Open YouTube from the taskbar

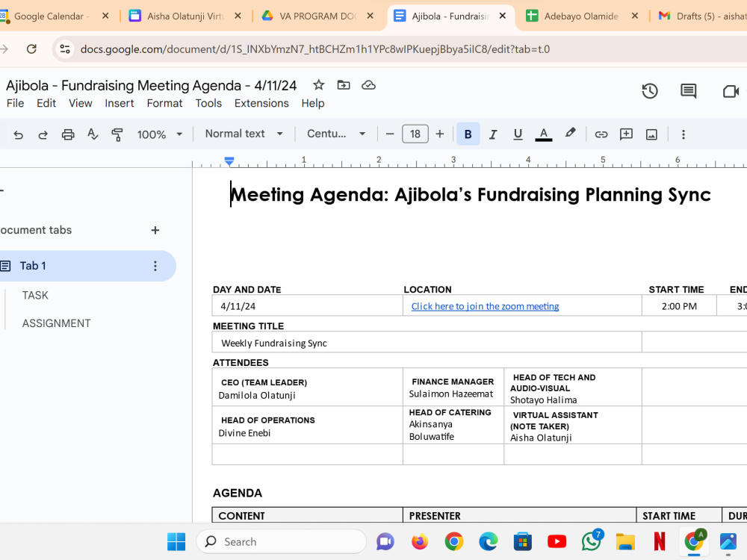tap(557, 541)
